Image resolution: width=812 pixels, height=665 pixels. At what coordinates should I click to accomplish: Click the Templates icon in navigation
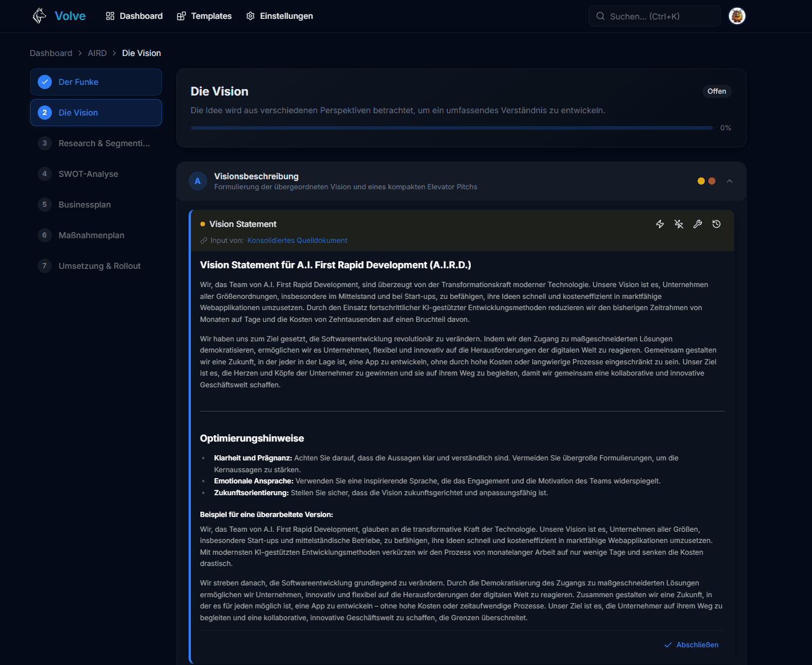tap(181, 16)
